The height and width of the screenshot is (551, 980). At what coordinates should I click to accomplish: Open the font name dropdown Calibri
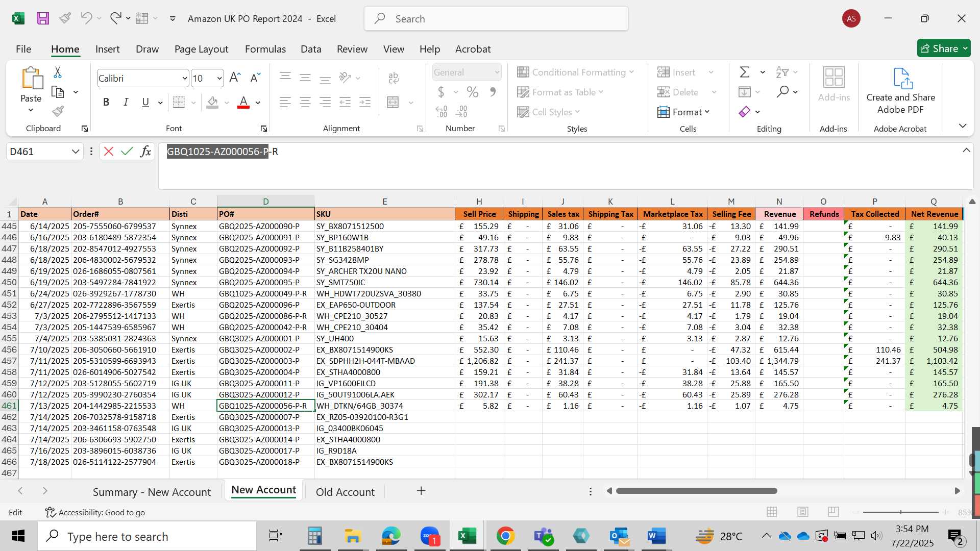(x=184, y=79)
